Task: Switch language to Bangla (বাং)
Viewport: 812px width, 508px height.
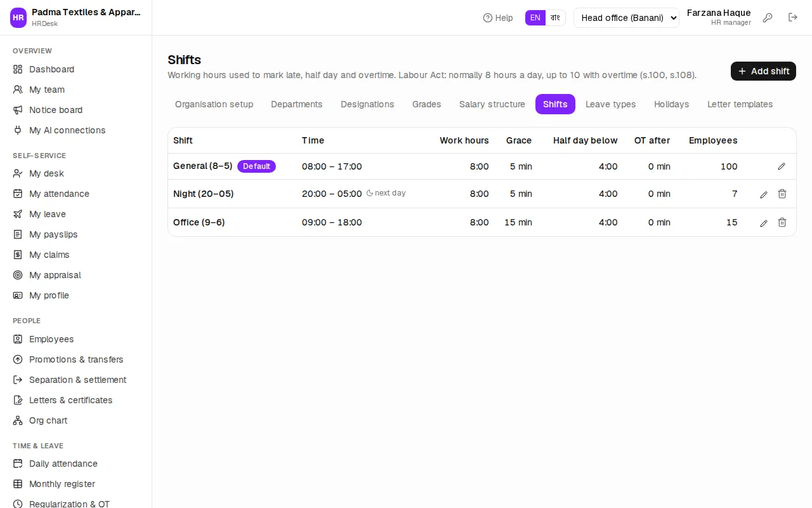Action: pos(556,18)
